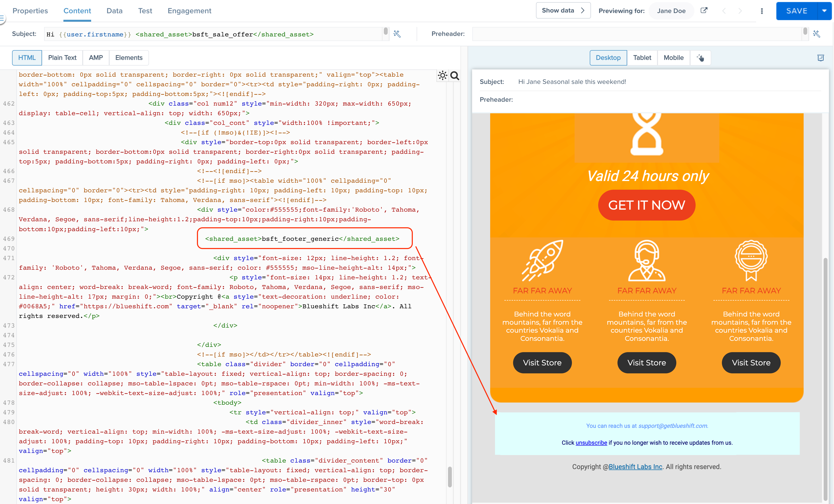Screen dimensions: 834x504
Task: Click inside the Subject input field
Action: click(213, 34)
